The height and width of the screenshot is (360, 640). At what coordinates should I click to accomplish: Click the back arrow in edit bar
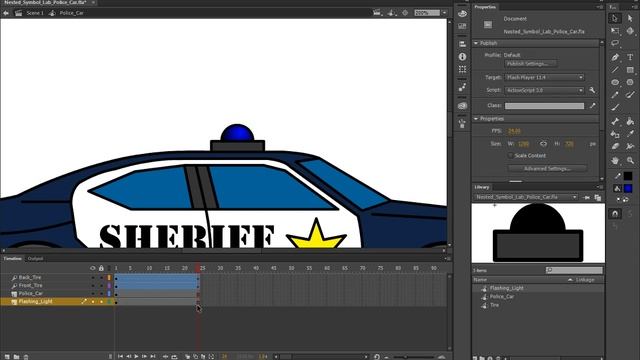[6, 13]
